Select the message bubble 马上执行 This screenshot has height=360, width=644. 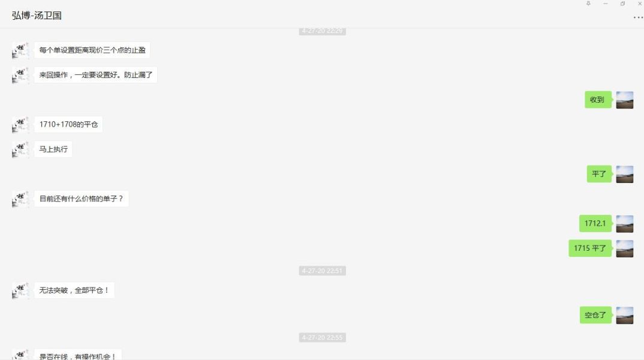pyautogui.click(x=53, y=149)
